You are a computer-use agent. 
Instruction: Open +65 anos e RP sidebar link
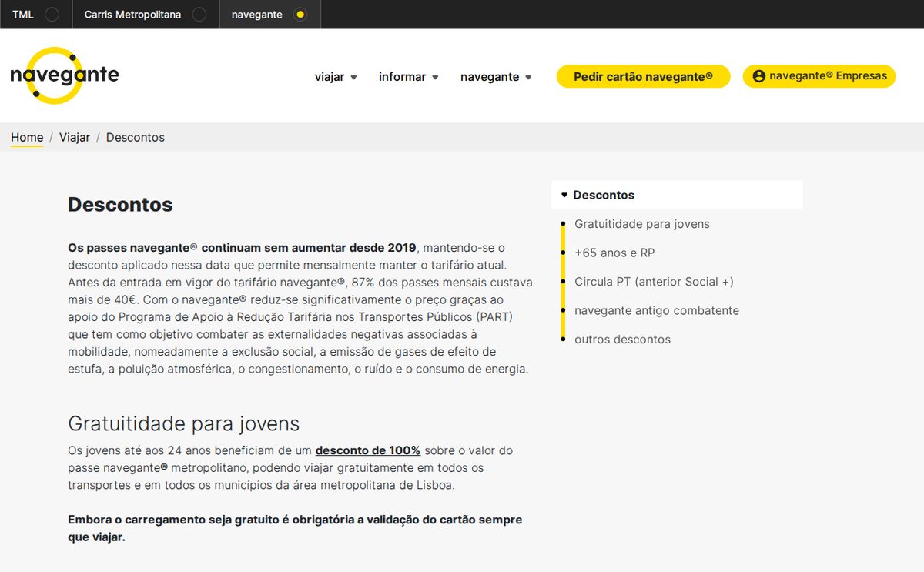(614, 253)
